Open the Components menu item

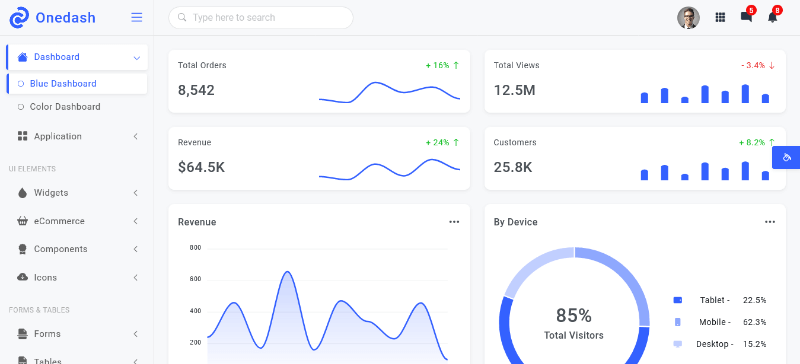77,249
